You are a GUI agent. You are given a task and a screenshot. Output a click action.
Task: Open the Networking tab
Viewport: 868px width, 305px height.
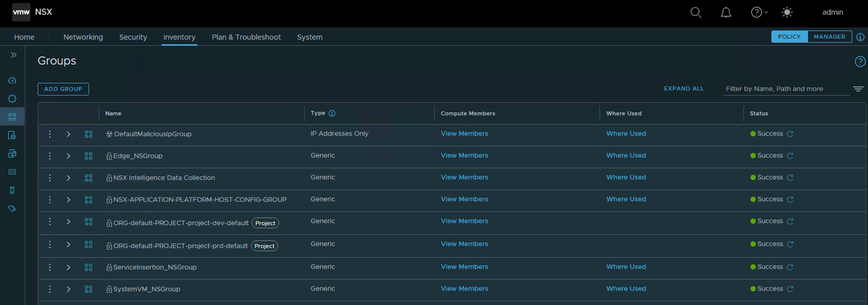tap(83, 37)
